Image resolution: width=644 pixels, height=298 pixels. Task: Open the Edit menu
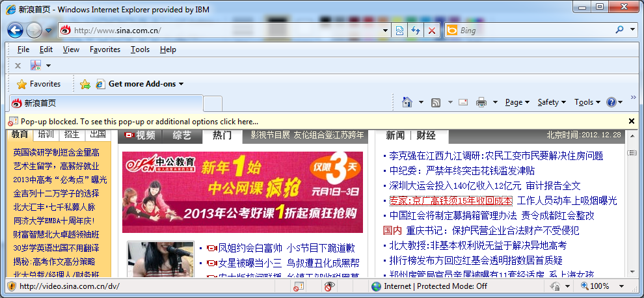[46, 49]
